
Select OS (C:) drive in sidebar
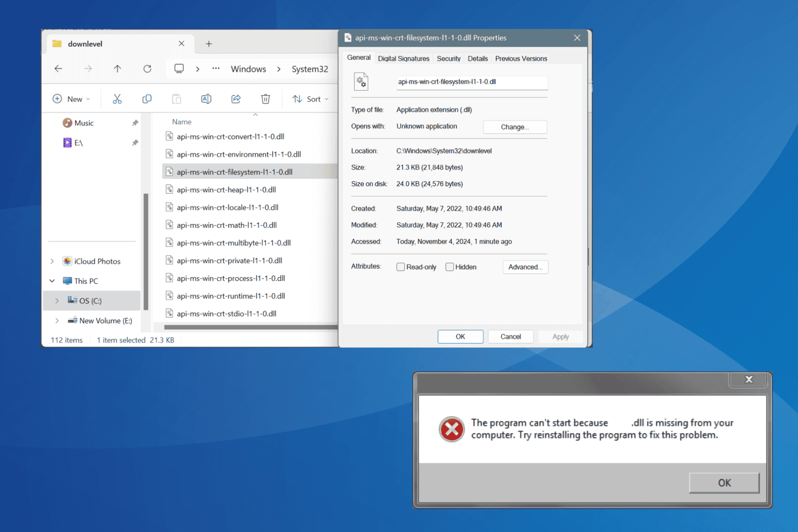click(x=91, y=301)
